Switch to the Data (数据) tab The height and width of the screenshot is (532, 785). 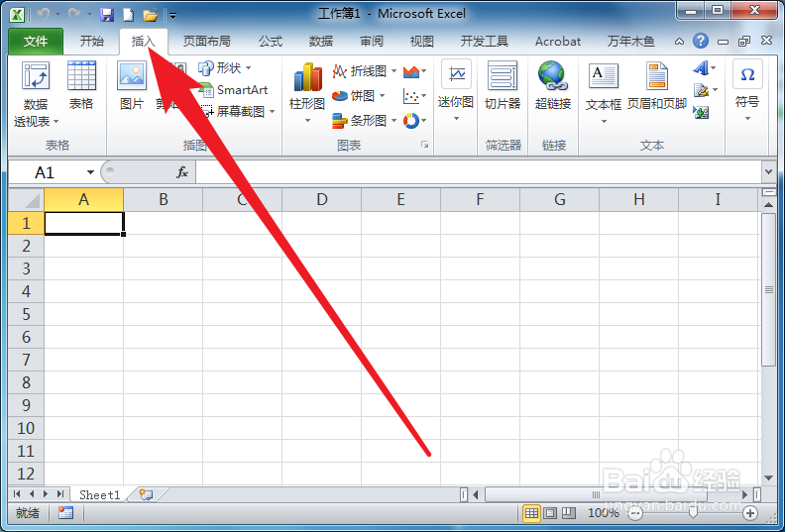pyautogui.click(x=321, y=41)
